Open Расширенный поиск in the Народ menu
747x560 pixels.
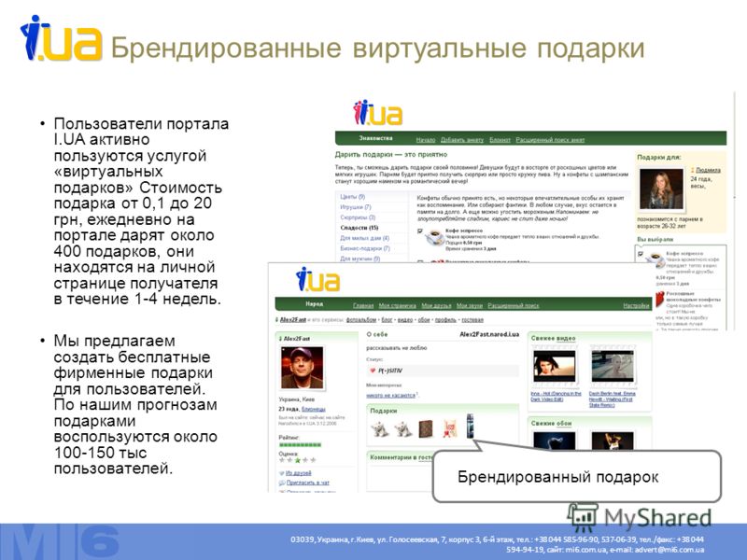pos(513,306)
